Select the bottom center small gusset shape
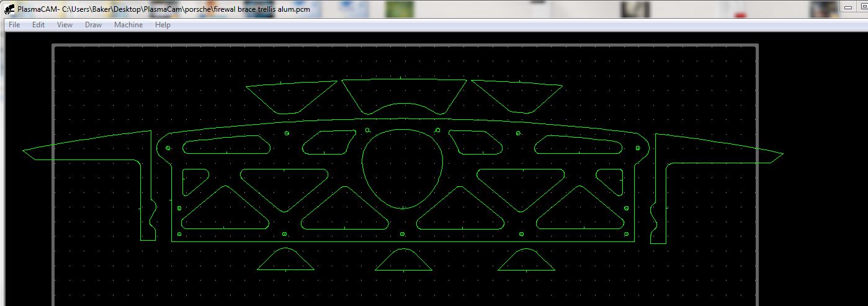868x306 pixels. tap(403, 270)
